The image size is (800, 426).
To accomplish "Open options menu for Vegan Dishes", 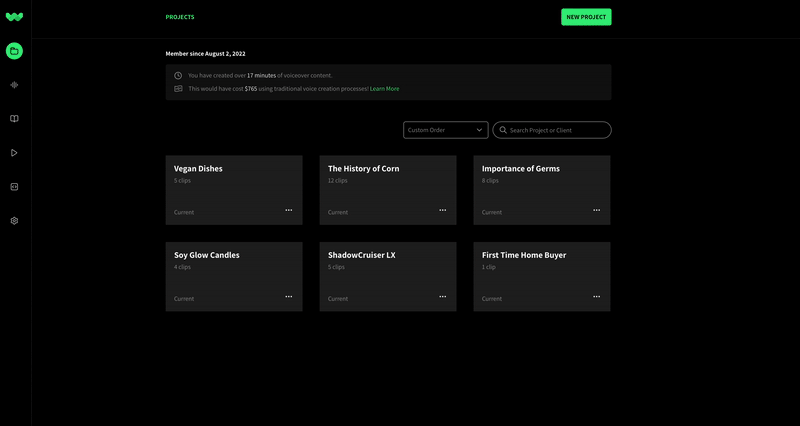I will (289, 210).
